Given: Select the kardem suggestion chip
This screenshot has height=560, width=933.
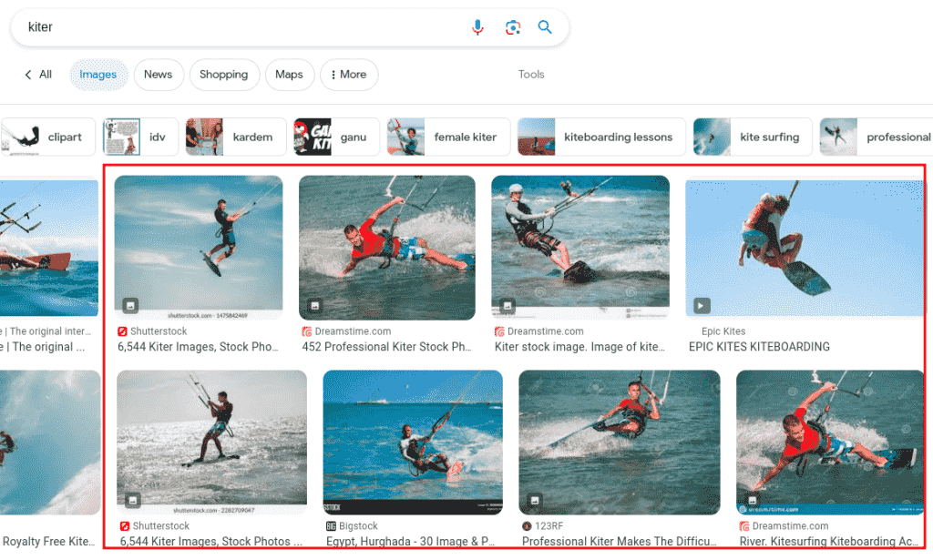Looking at the screenshot, I should pos(236,137).
